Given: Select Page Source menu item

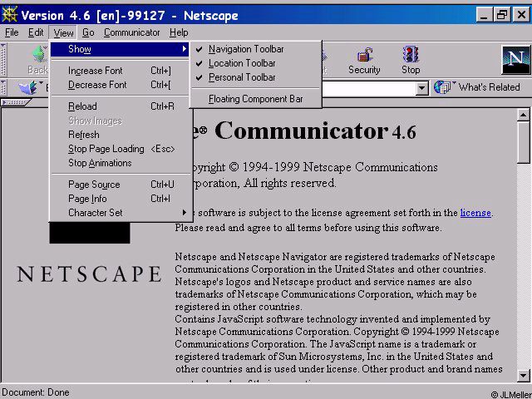Looking at the screenshot, I should (120, 185).
